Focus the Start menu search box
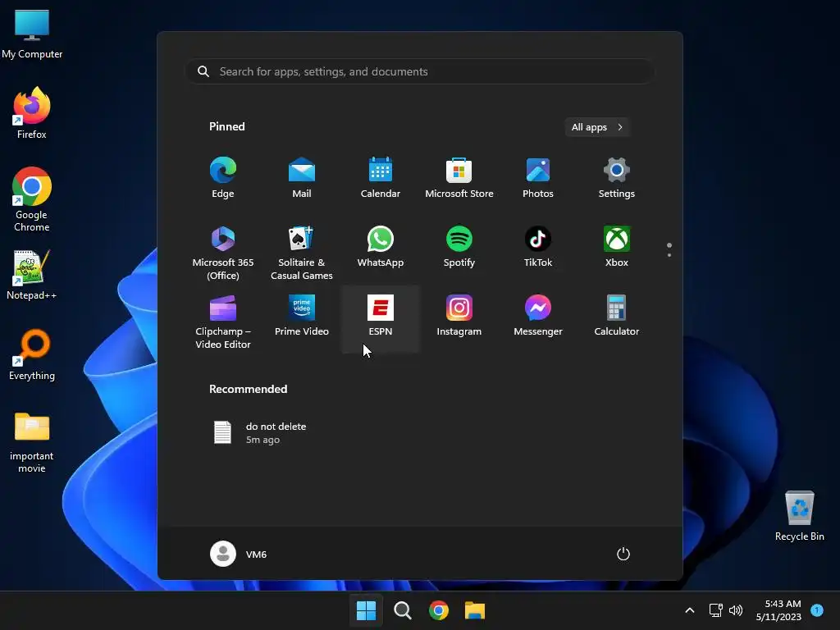840x630 pixels. (420, 71)
